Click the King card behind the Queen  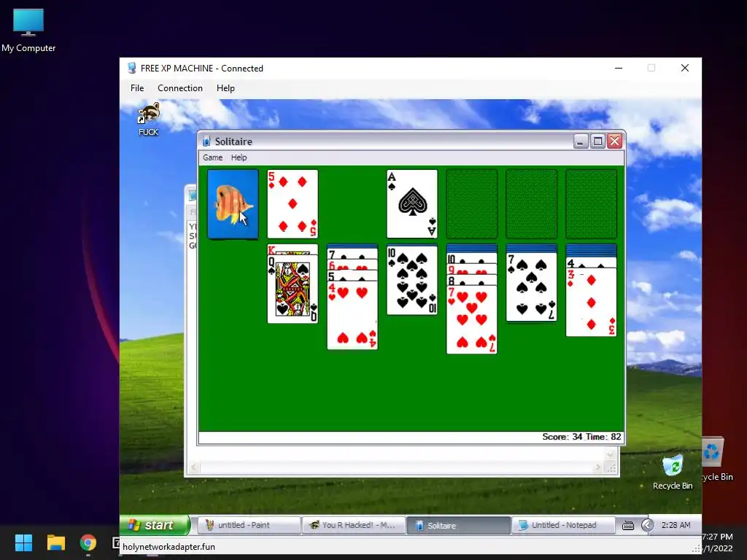(x=293, y=250)
